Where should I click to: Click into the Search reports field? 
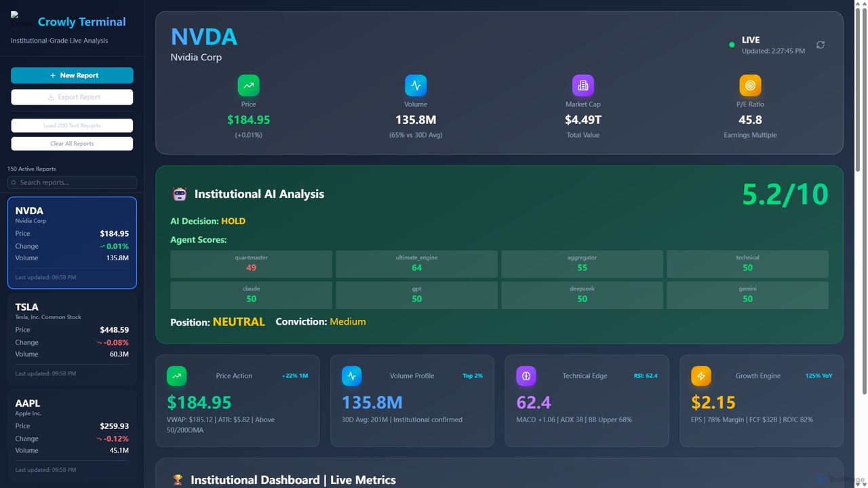pos(72,182)
